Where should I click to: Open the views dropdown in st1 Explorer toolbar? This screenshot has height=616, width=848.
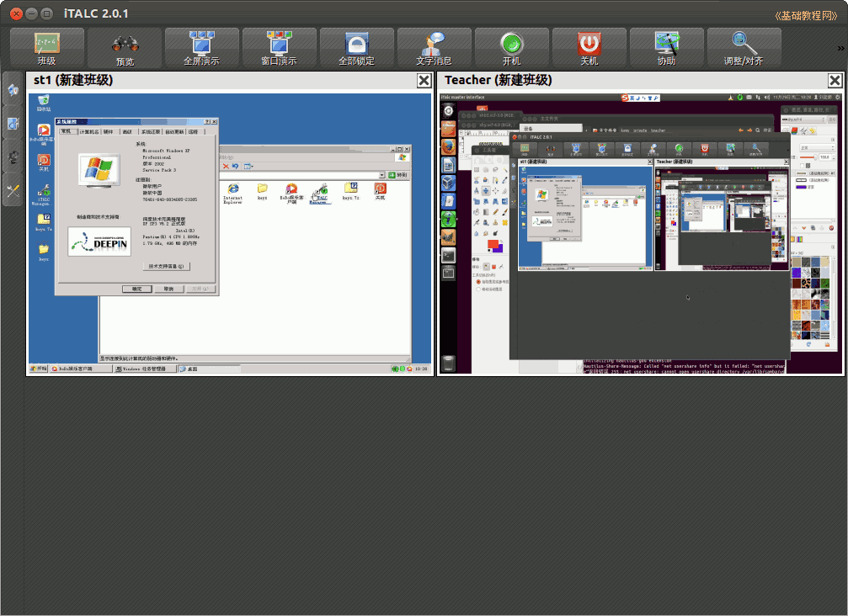point(248,166)
